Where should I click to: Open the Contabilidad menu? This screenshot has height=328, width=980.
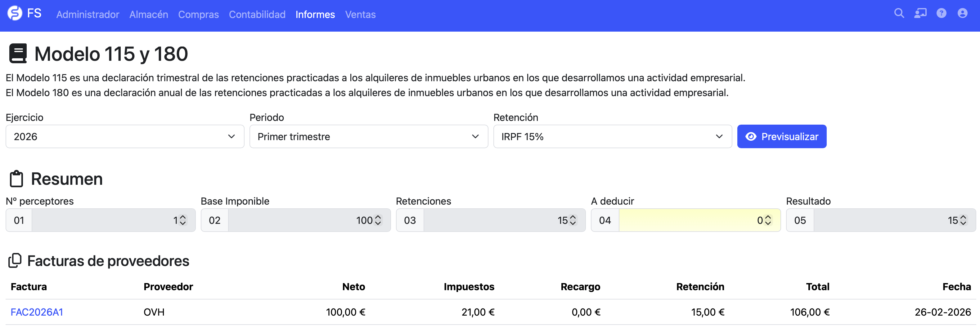click(x=257, y=15)
